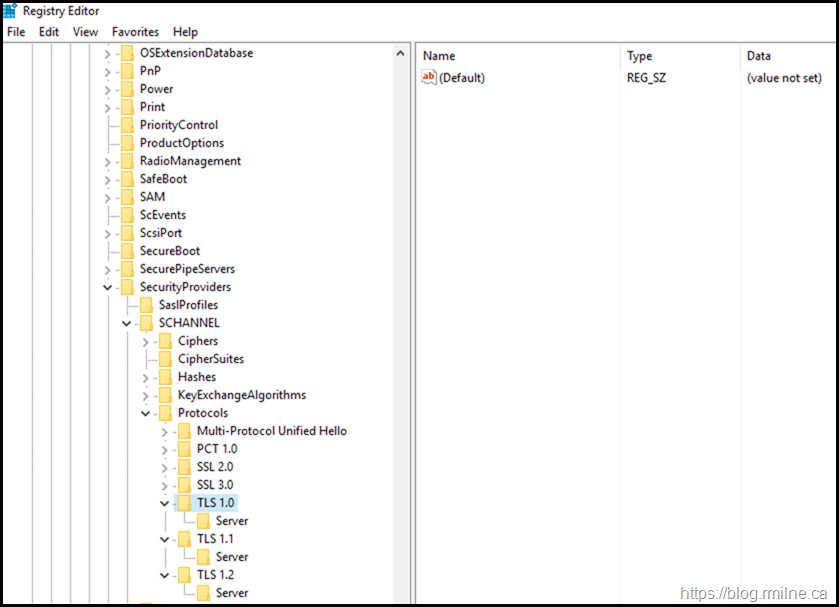Open the File menu

pos(16,32)
